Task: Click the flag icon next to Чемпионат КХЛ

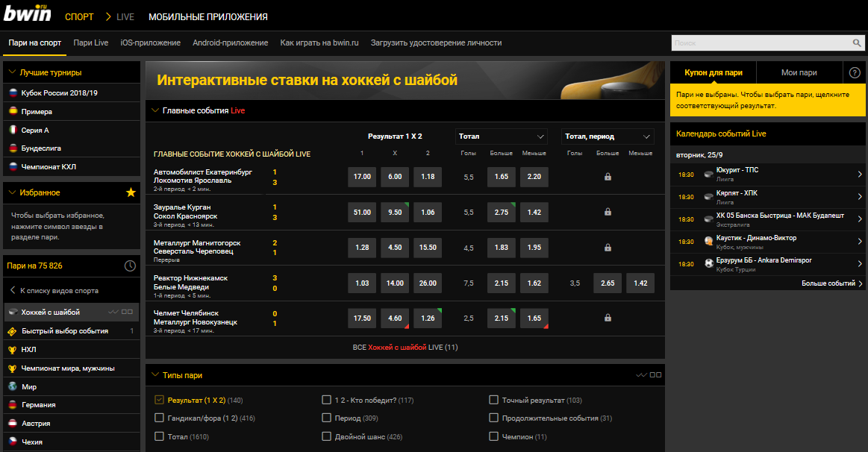Action: (13, 166)
